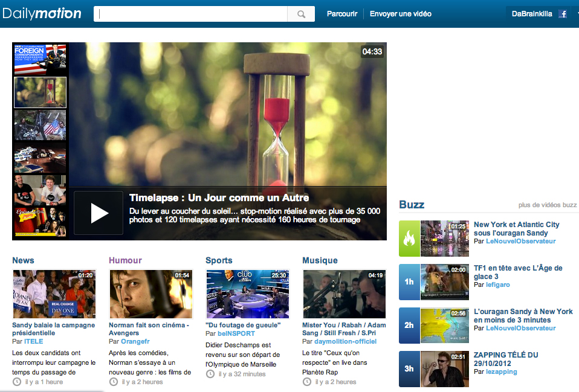Visit the lefigaro channel link
This screenshot has width=579, height=392.
pos(498,285)
